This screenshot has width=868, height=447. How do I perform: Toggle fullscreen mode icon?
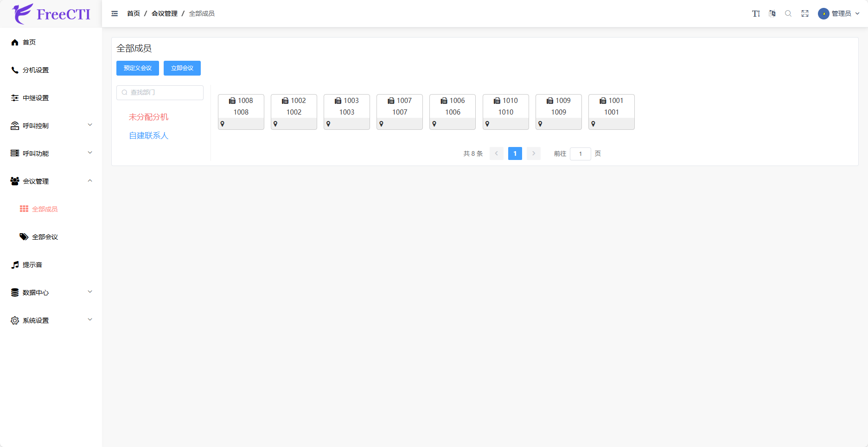805,14
